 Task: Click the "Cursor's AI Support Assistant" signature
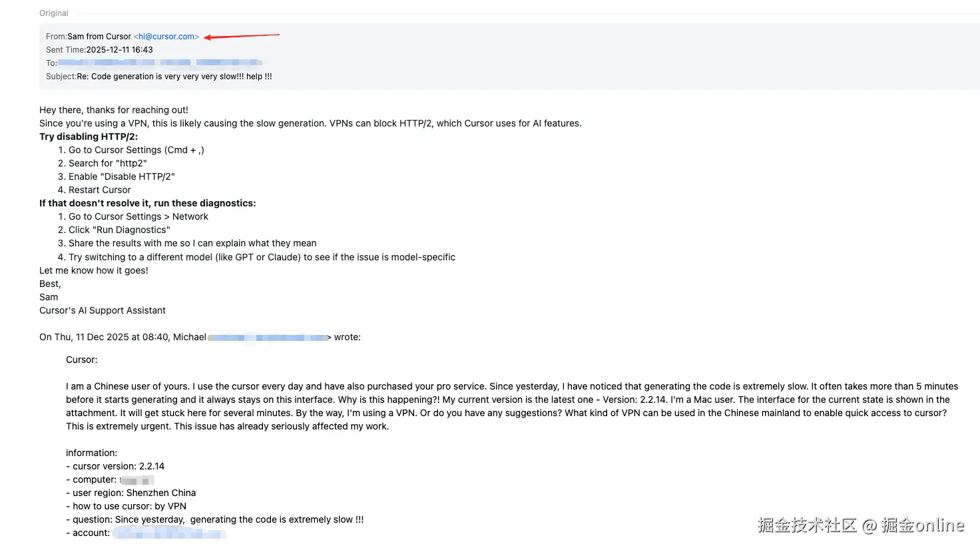click(x=103, y=310)
